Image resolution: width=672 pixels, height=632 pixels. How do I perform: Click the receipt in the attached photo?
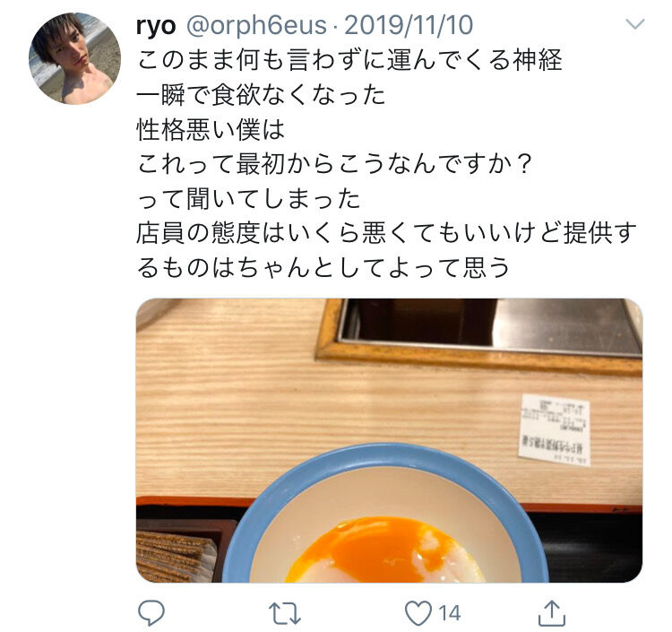(x=555, y=430)
